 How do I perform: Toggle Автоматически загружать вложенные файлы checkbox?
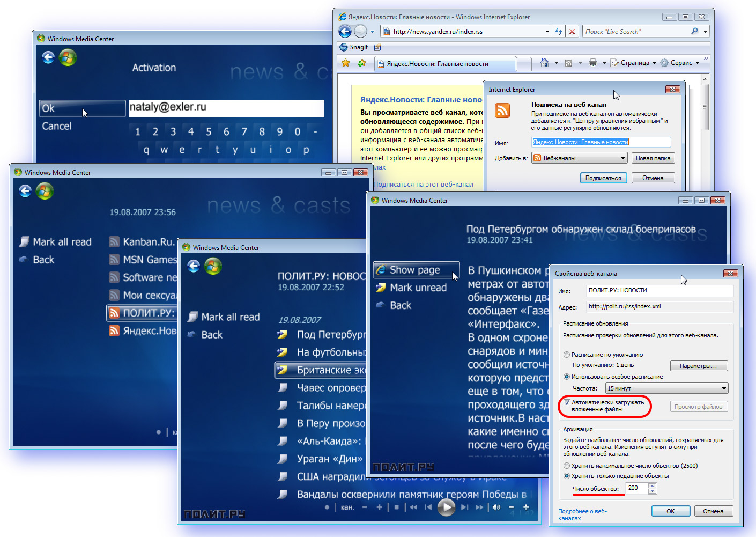[567, 402]
